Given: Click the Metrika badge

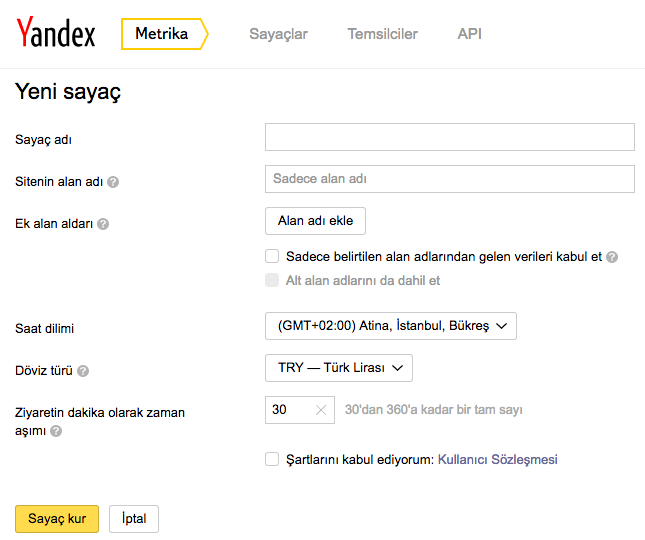Looking at the screenshot, I should 165,34.
